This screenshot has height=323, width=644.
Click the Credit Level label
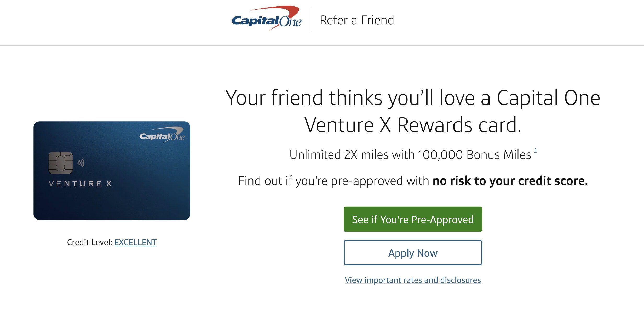tap(89, 242)
